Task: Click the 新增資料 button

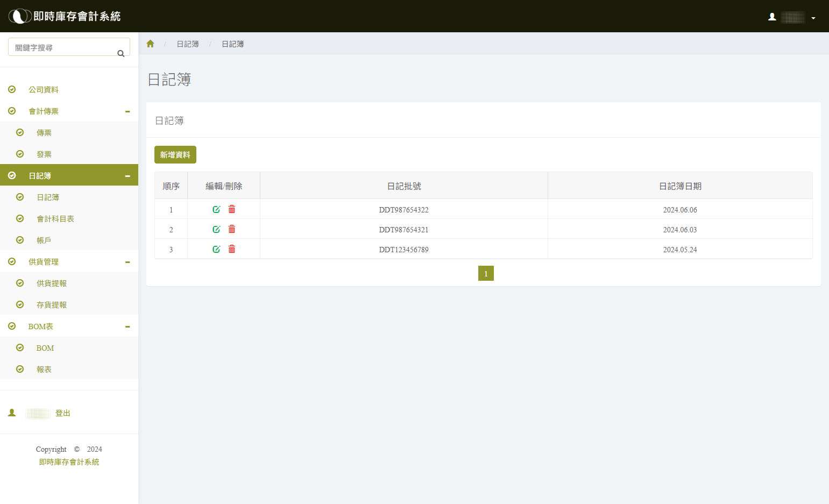Action: point(175,154)
